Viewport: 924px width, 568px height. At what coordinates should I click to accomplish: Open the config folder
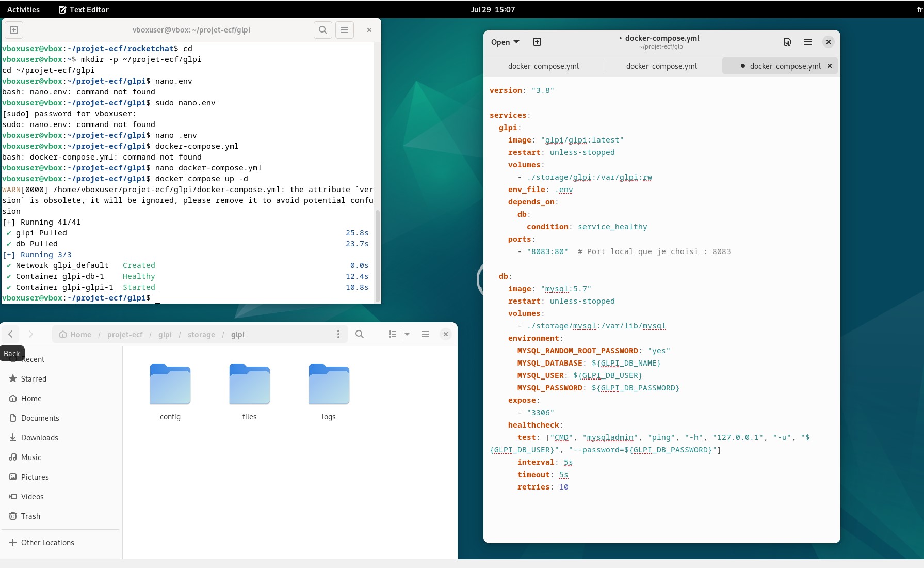[x=170, y=391]
